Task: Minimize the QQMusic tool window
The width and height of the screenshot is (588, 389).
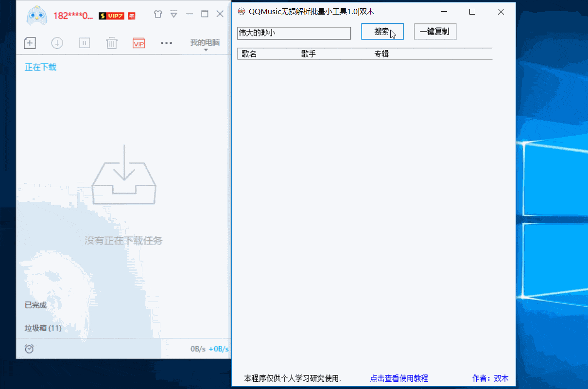Action: (x=444, y=12)
